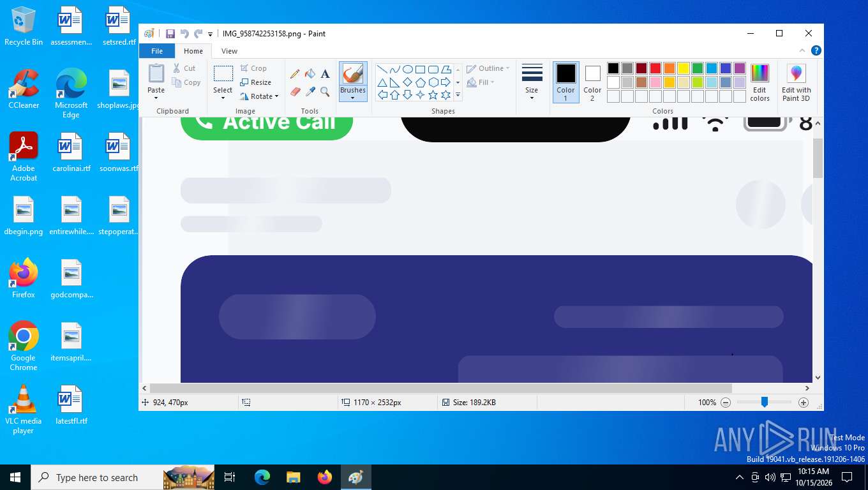Choose the Oval shape

click(407, 70)
